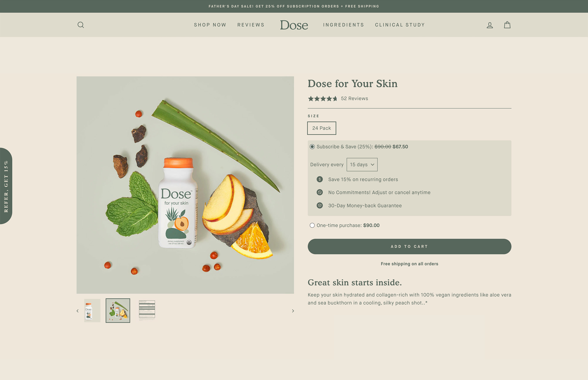Open the Refer, Get 15% side tab
The height and width of the screenshot is (380, 588).
[6, 186]
